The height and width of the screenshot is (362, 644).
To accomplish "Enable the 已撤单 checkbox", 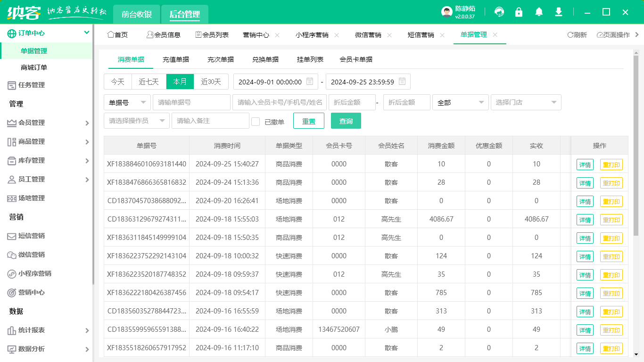I will pos(256,121).
